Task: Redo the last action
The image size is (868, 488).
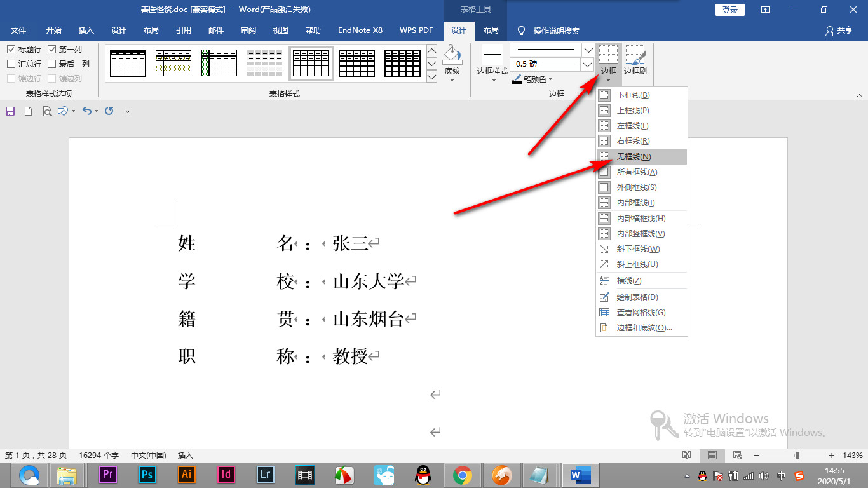Action: [109, 111]
